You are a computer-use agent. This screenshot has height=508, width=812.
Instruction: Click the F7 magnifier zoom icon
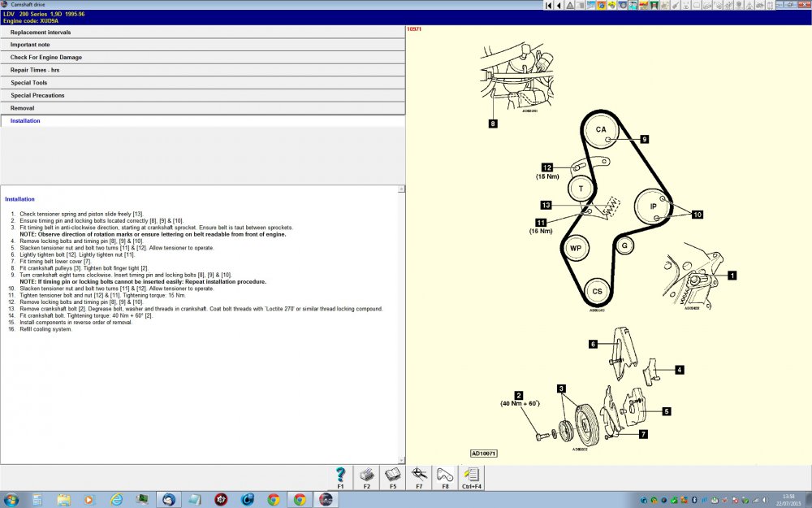tap(419, 475)
